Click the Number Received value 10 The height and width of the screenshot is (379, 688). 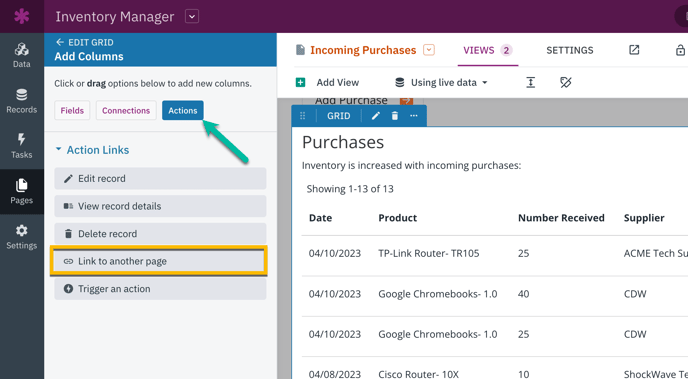tap(523, 374)
